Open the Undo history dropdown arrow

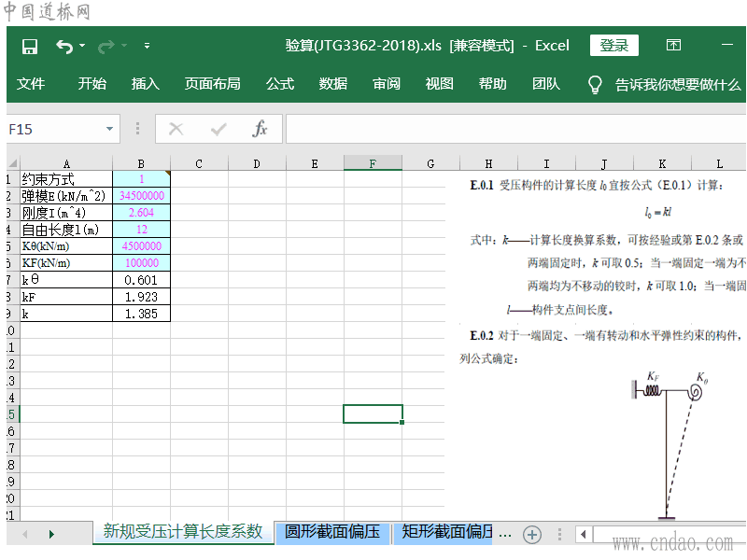coord(82,46)
